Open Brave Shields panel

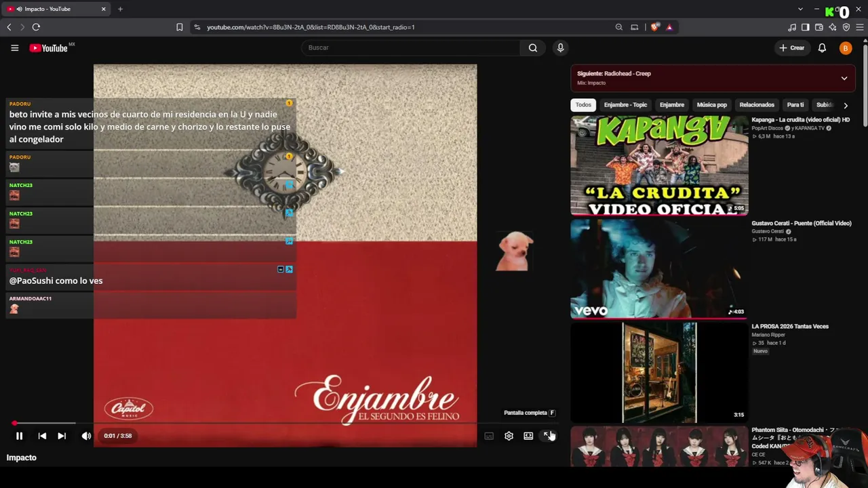tap(654, 27)
